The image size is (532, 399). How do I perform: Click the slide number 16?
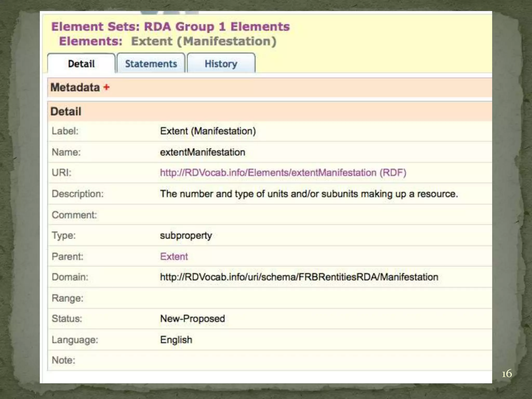507,374
